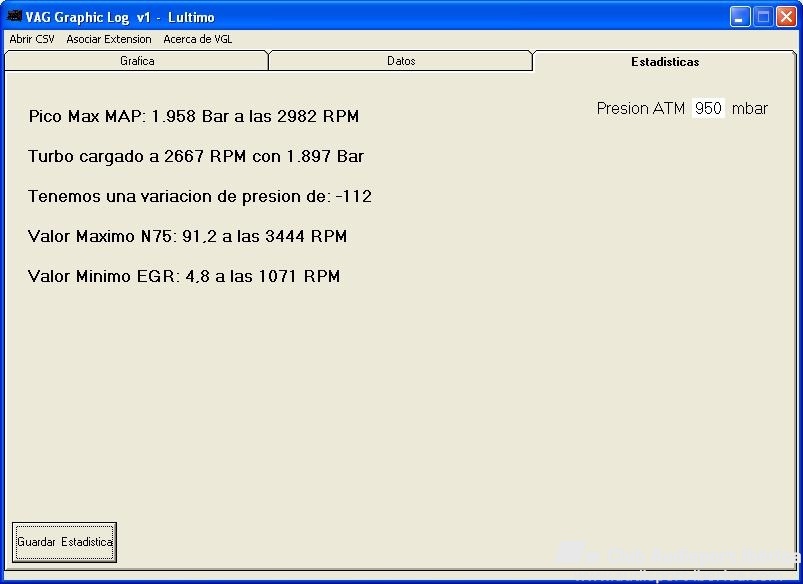Open the Acerca de VGL menu

(198, 39)
